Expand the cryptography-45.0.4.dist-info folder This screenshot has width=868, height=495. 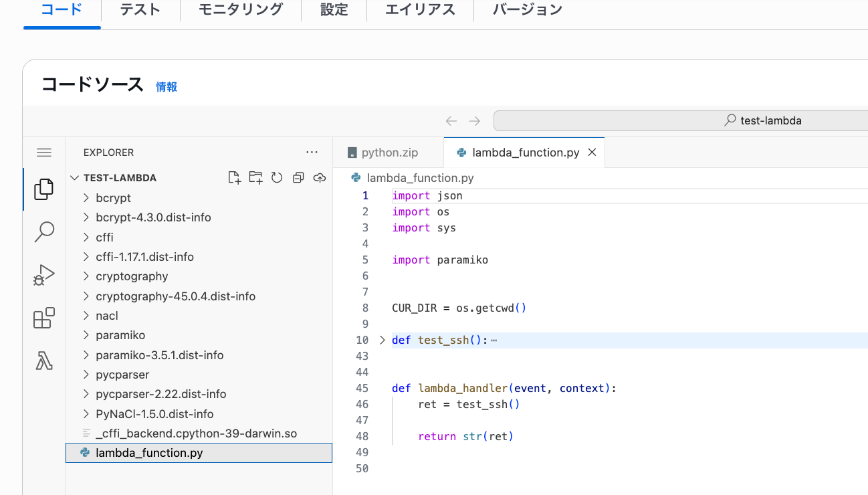86,296
